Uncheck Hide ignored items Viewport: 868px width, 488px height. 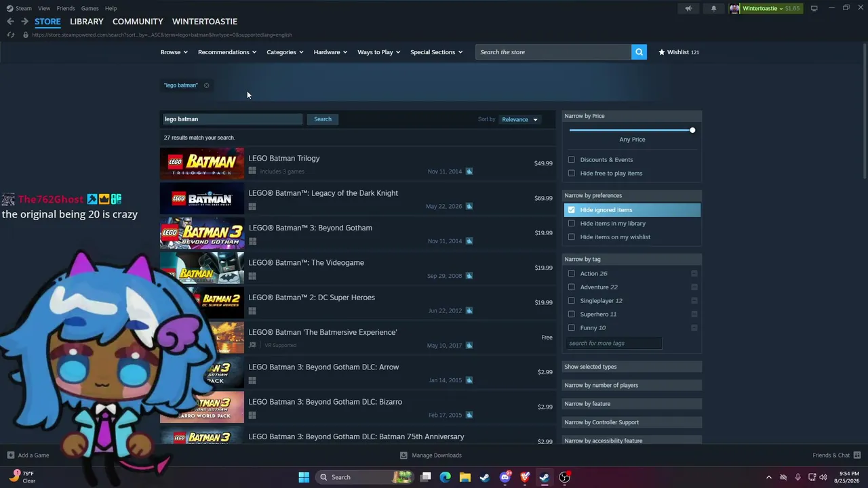(572, 210)
